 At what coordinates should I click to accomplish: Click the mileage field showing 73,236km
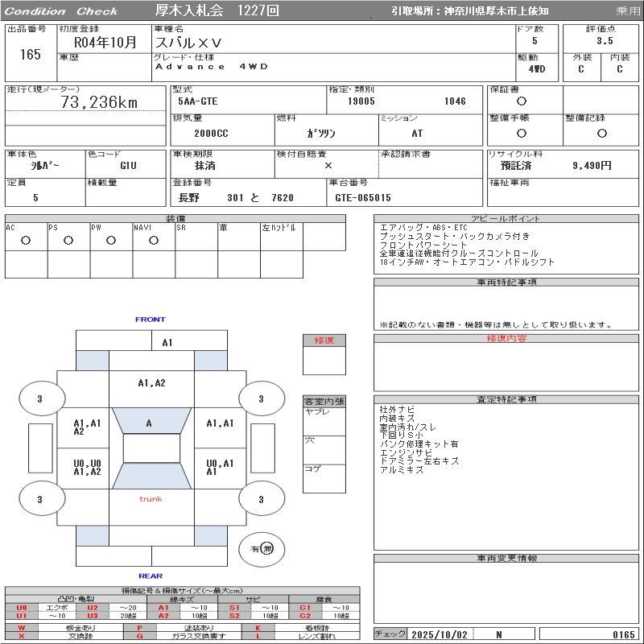pos(99,102)
